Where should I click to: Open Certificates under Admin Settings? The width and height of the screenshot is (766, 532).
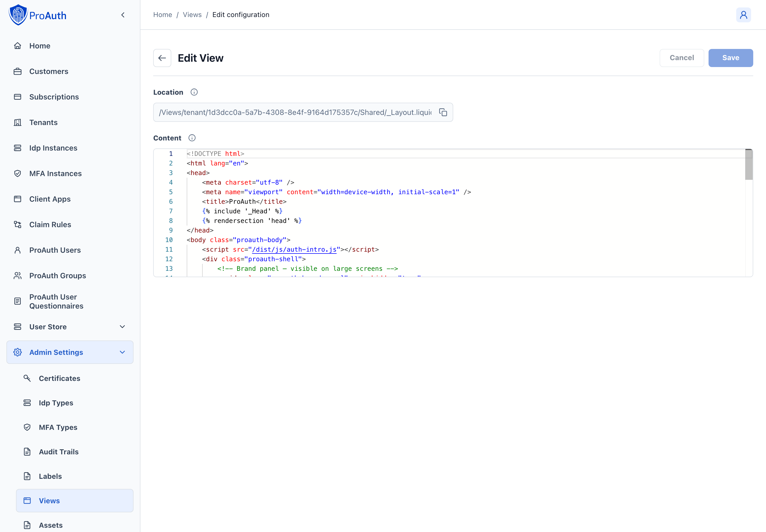coord(75,378)
